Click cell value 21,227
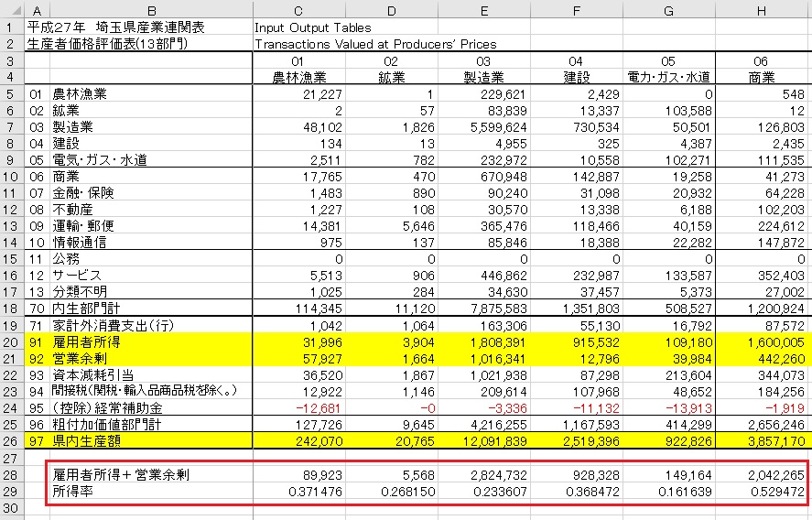Viewport: 812px width, 520px height. [322, 94]
